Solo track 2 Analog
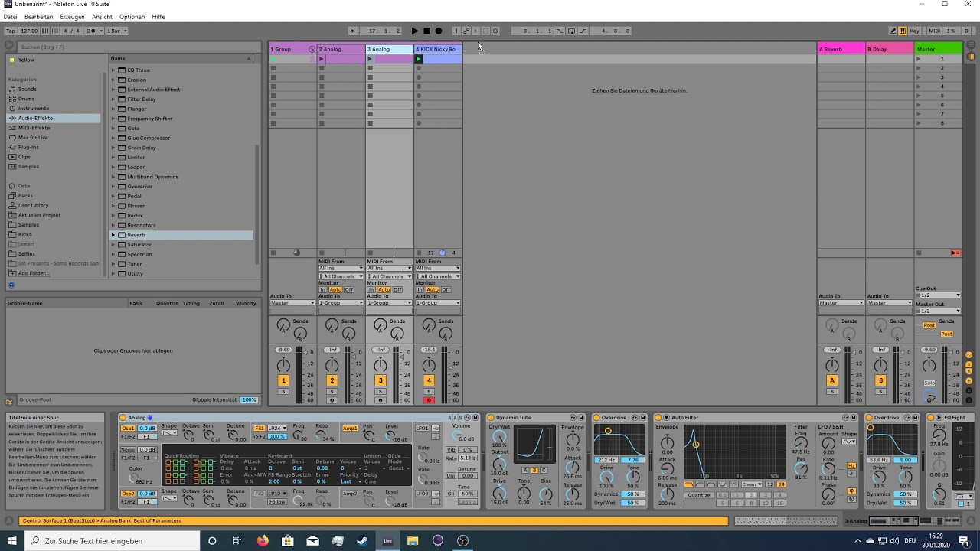 pos(332,392)
